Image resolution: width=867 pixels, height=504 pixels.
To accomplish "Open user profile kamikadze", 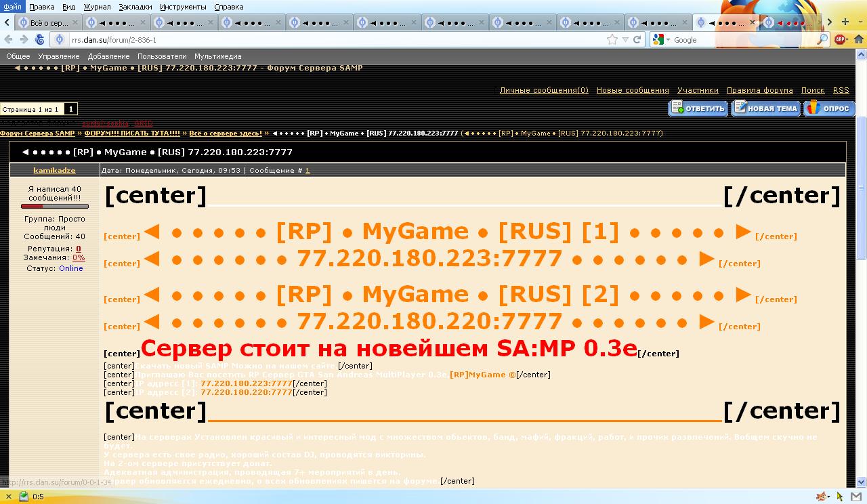I will [x=54, y=171].
